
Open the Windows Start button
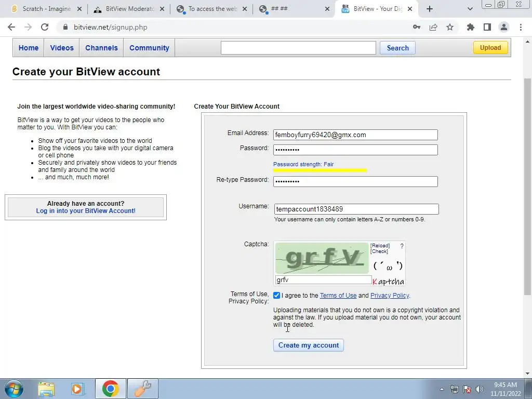tap(14, 389)
